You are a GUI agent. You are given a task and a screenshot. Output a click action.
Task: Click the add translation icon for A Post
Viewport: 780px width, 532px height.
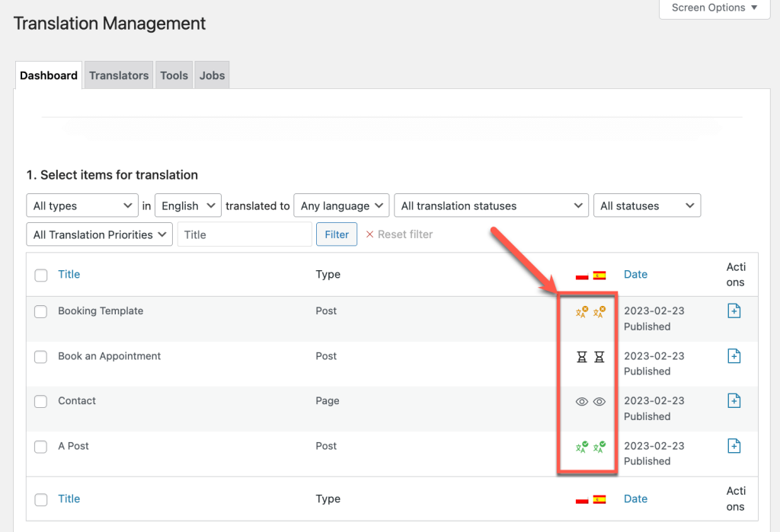click(x=734, y=445)
